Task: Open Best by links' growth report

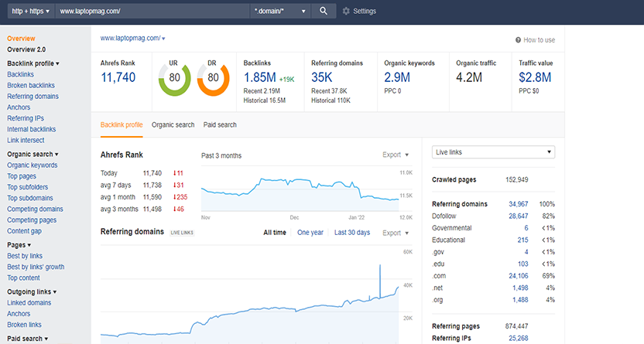Action: click(x=36, y=267)
